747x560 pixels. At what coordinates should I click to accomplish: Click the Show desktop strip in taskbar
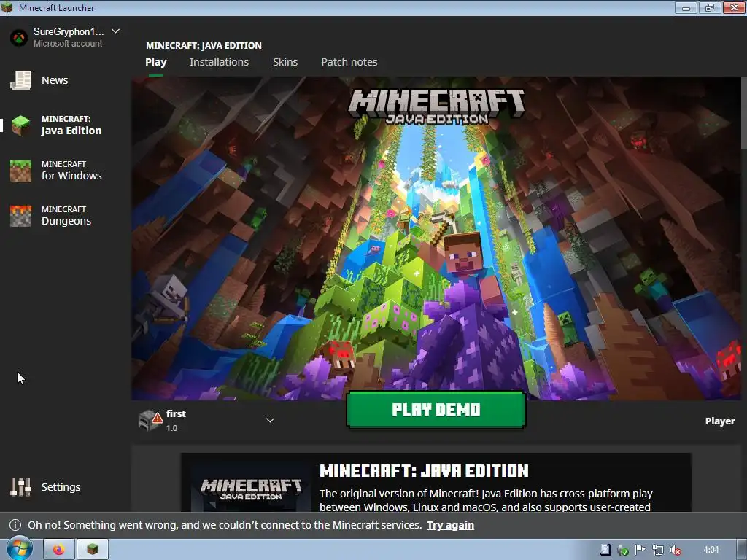pos(742,550)
